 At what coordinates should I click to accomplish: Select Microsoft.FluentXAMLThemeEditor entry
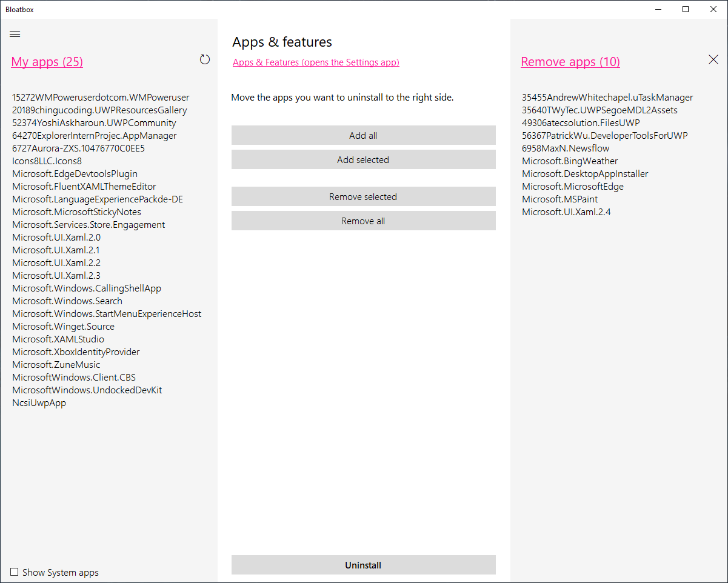[x=84, y=187]
